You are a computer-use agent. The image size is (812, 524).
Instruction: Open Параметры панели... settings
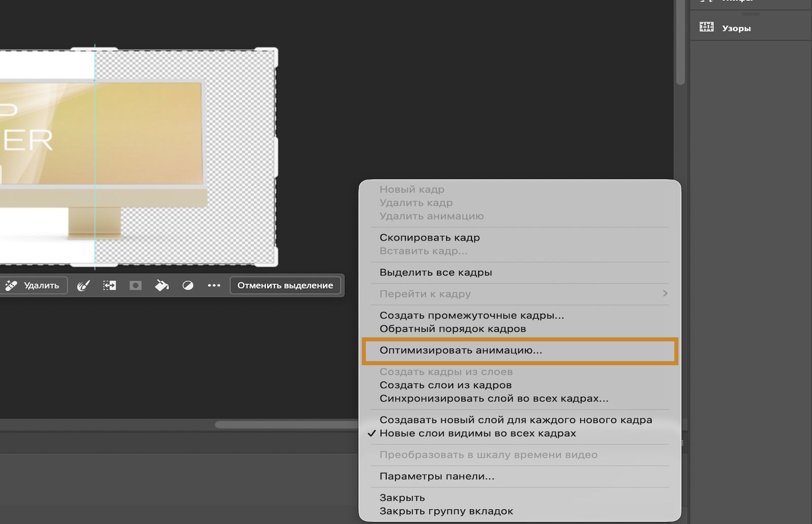click(x=520, y=476)
